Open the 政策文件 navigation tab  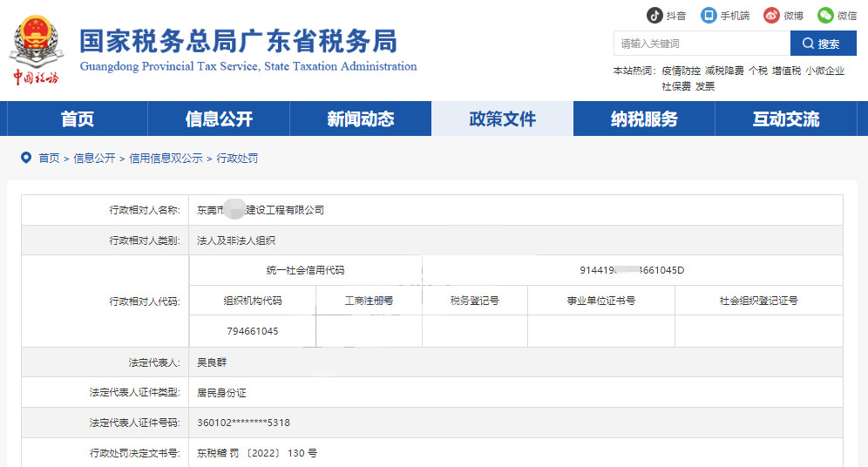502,118
